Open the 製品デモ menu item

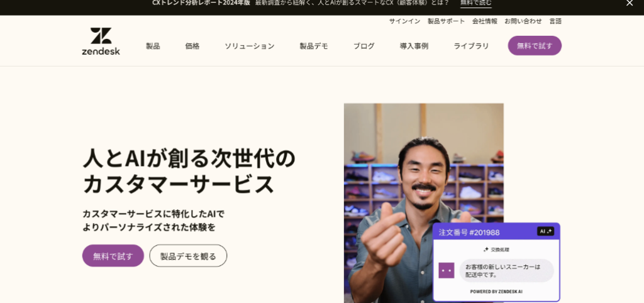coord(314,46)
